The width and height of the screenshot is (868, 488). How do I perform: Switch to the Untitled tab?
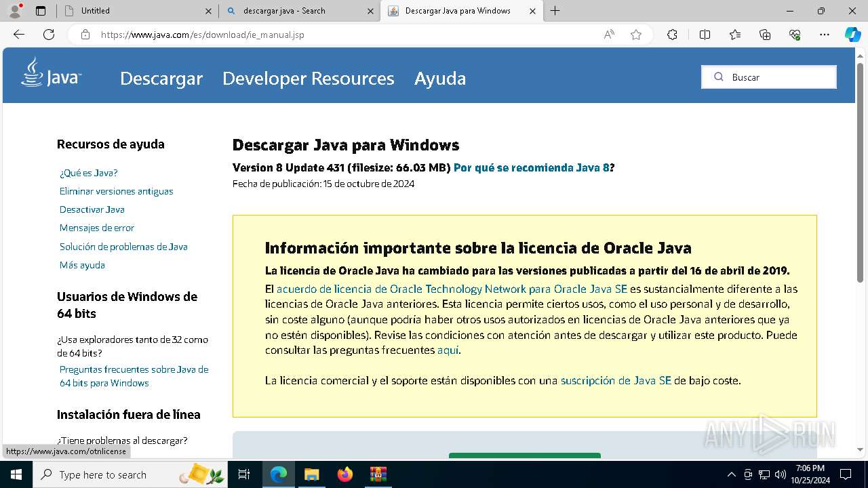coord(136,11)
